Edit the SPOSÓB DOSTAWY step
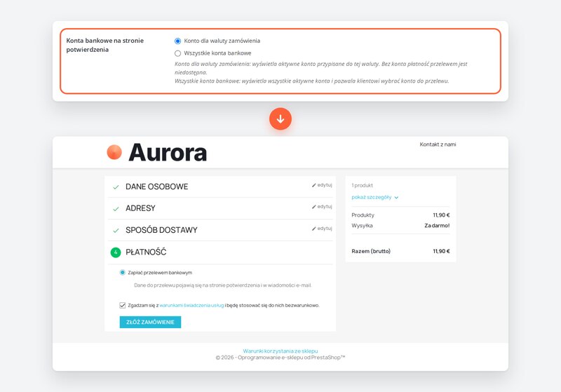 coord(322,228)
